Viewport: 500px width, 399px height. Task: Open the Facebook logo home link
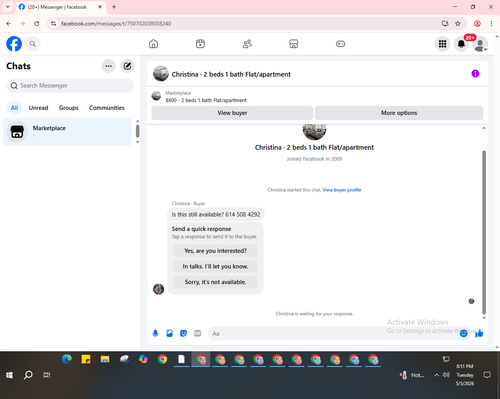pyautogui.click(x=14, y=44)
